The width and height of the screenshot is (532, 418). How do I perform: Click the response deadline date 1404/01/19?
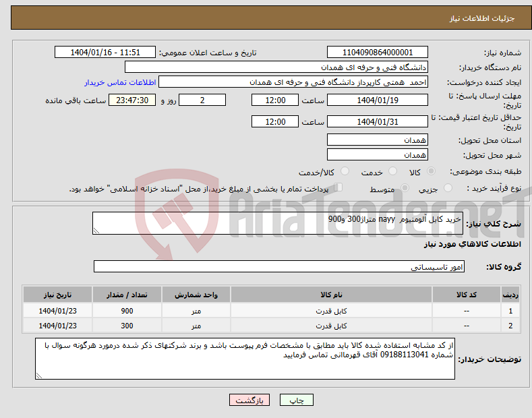tap(378, 100)
